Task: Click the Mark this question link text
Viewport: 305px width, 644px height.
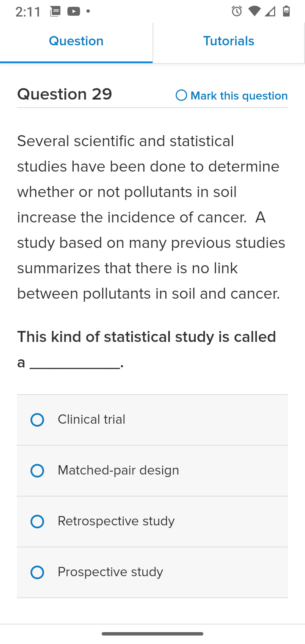Action: 239,96
